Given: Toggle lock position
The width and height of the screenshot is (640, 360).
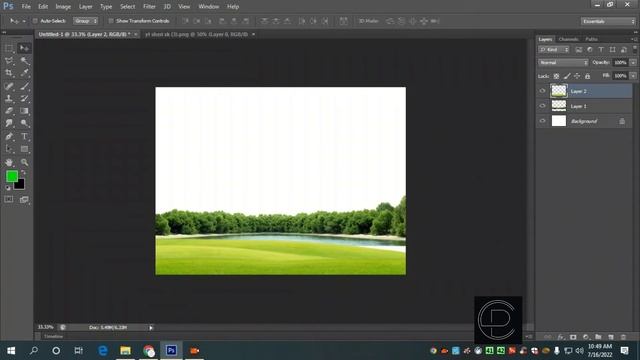Looking at the screenshot, I should coord(577,76).
